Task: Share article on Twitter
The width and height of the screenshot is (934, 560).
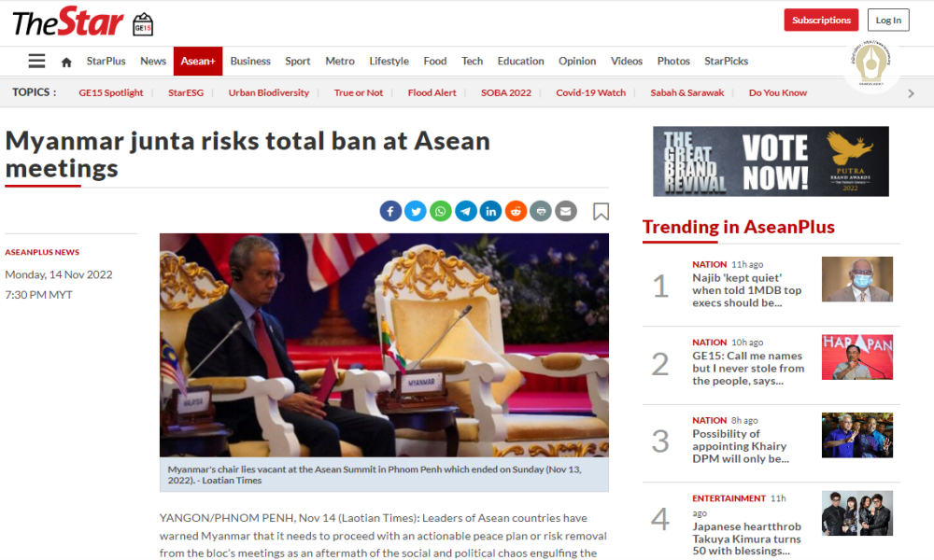Action: (x=416, y=211)
